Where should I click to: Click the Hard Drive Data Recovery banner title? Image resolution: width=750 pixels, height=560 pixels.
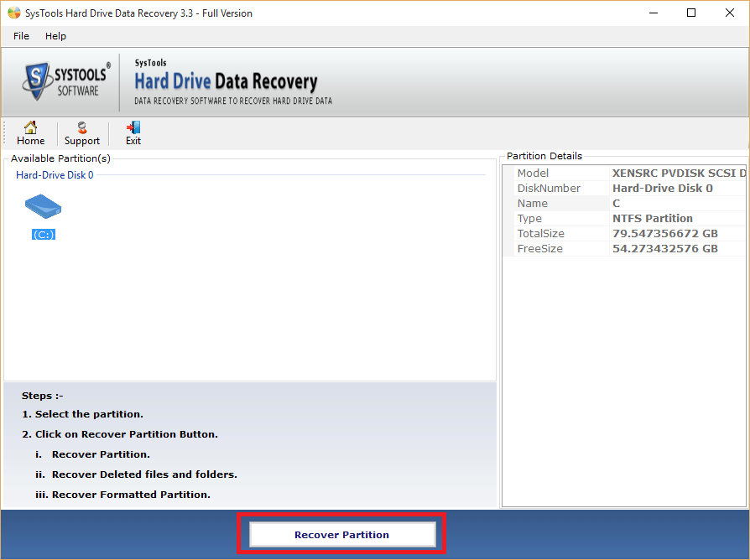coord(226,81)
